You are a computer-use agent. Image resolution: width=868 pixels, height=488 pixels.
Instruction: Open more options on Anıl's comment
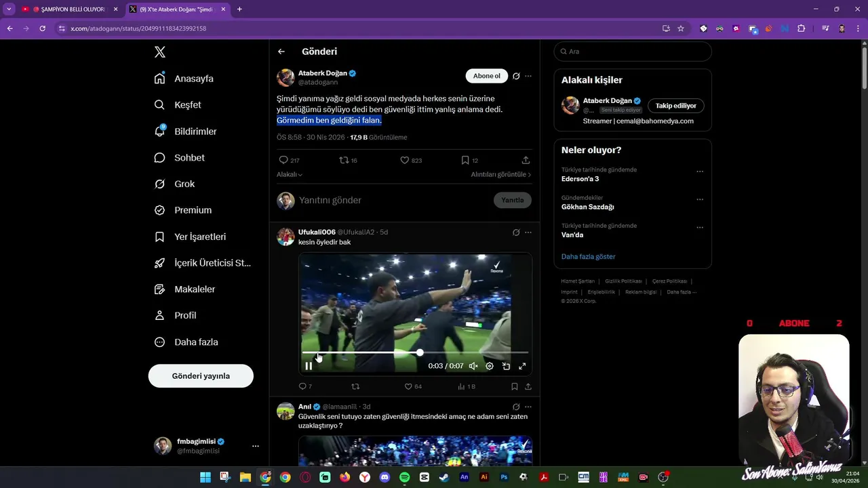pyautogui.click(x=528, y=407)
